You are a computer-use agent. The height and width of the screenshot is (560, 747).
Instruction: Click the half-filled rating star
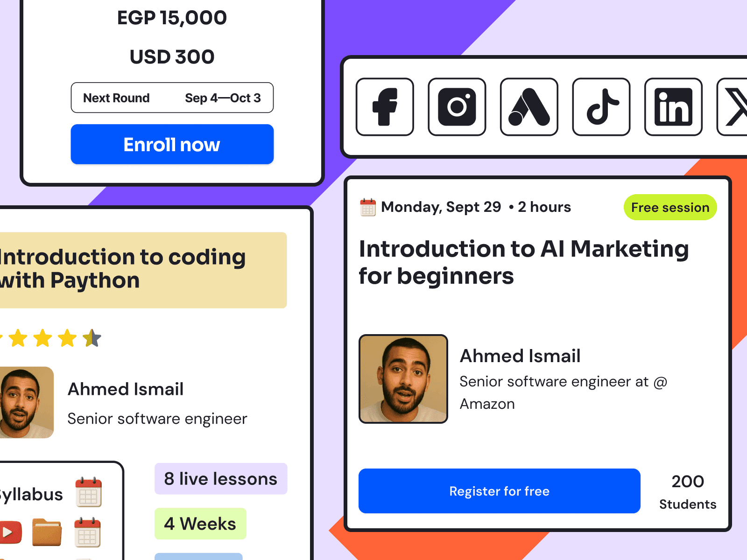[92, 338]
